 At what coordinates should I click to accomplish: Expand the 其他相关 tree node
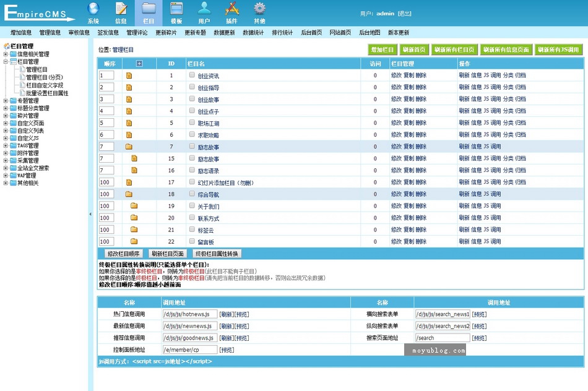pyautogui.click(x=6, y=183)
